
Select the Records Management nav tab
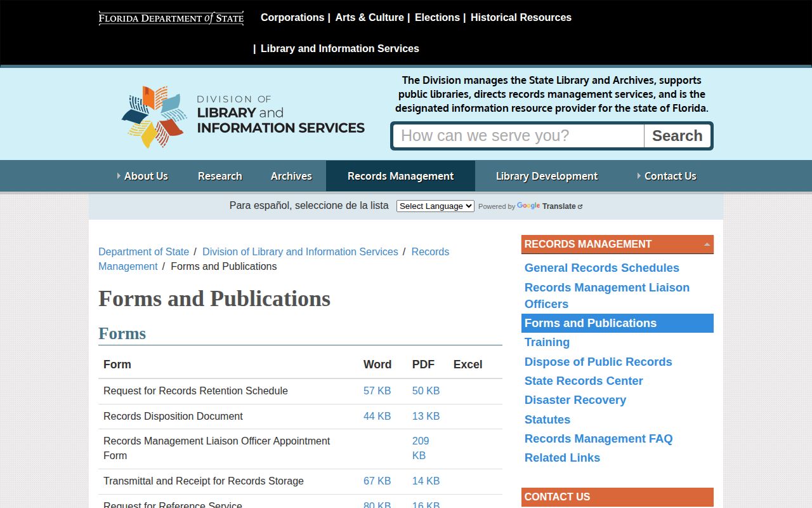(400, 176)
